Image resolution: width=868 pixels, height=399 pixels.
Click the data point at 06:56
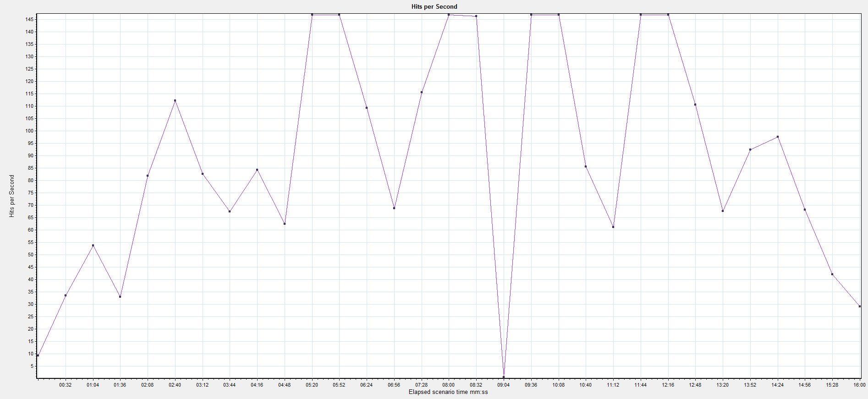coord(394,208)
